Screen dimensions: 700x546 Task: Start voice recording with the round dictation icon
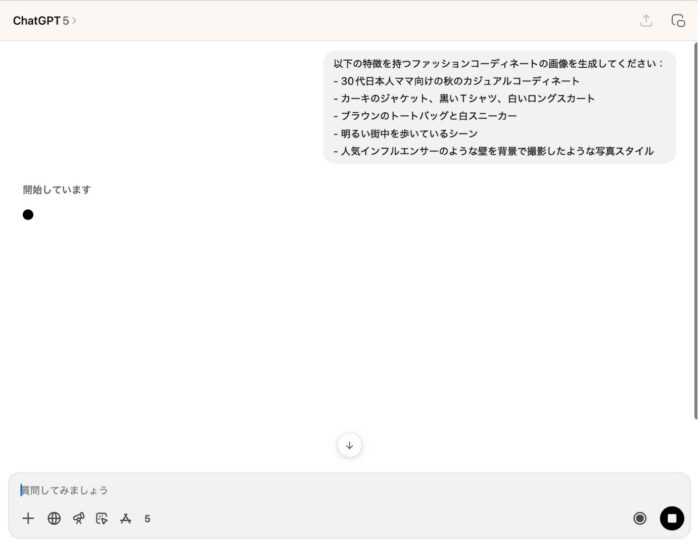click(x=640, y=518)
